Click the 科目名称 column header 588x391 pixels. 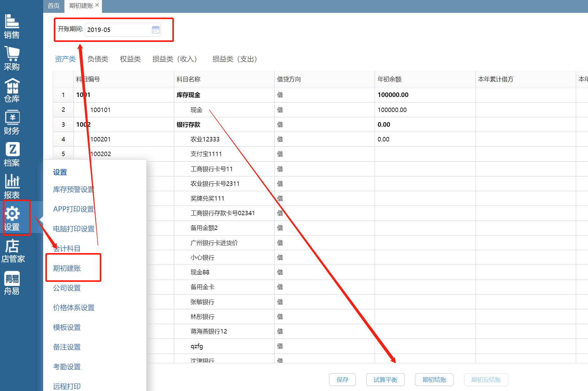click(x=224, y=79)
